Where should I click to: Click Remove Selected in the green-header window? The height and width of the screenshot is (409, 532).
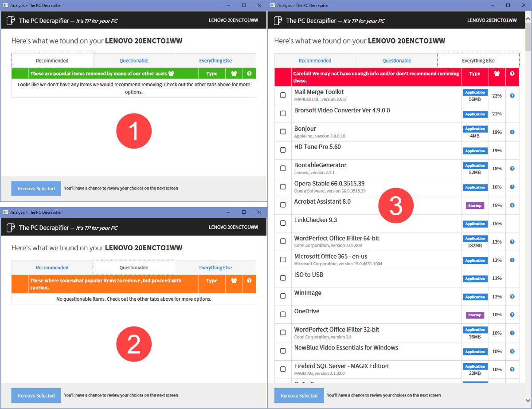point(36,189)
